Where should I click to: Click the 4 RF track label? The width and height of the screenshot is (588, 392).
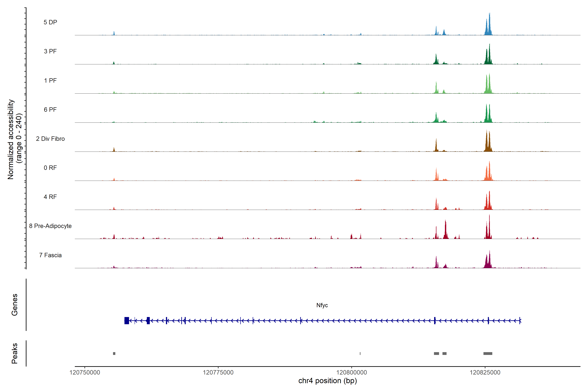[x=50, y=197]
